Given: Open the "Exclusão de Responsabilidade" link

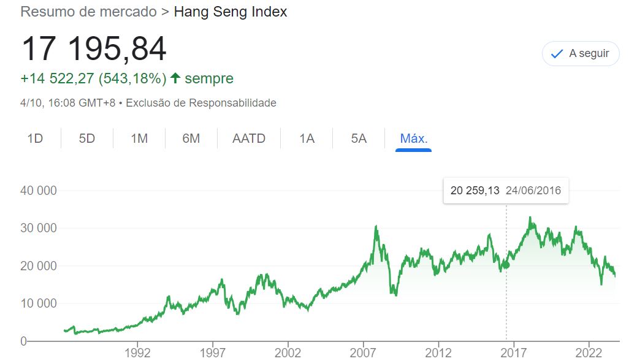Looking at the screenshot, I should pos(201,103).
